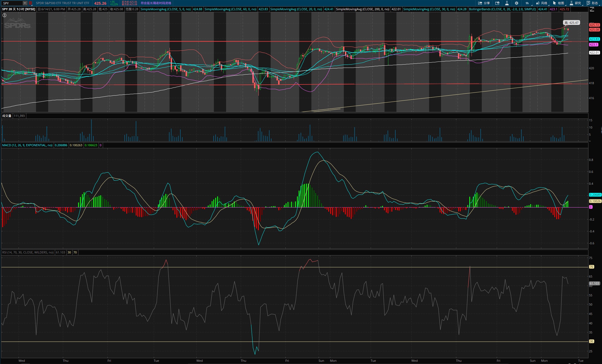Viewport: 602px width, 364px height.
Task: Select SimpleMovingAvg (CLOSE, 5, 0, no) label
Action: [166, 9]
